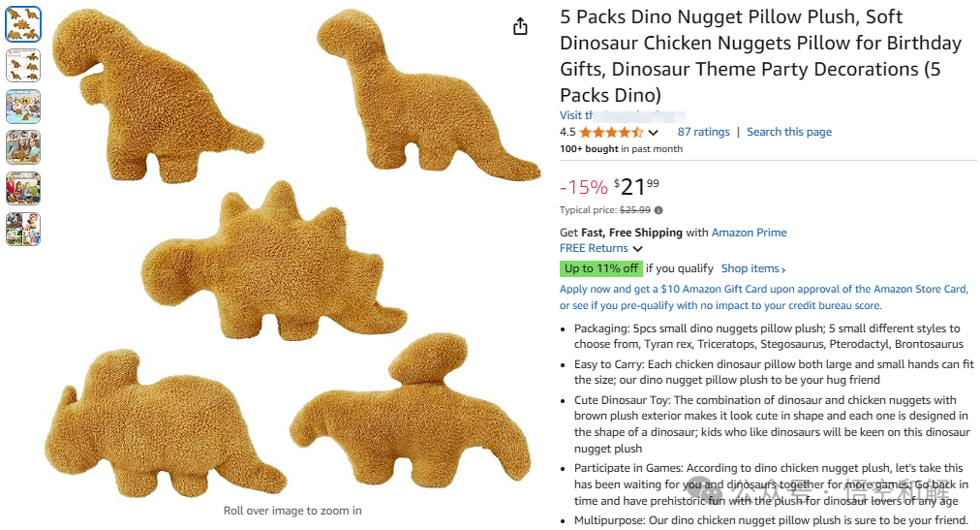The height and width of the screenshot is (530, 980).
Task: Click the pre-qualify credit bureau score link
Action: [x=720, y=305]
